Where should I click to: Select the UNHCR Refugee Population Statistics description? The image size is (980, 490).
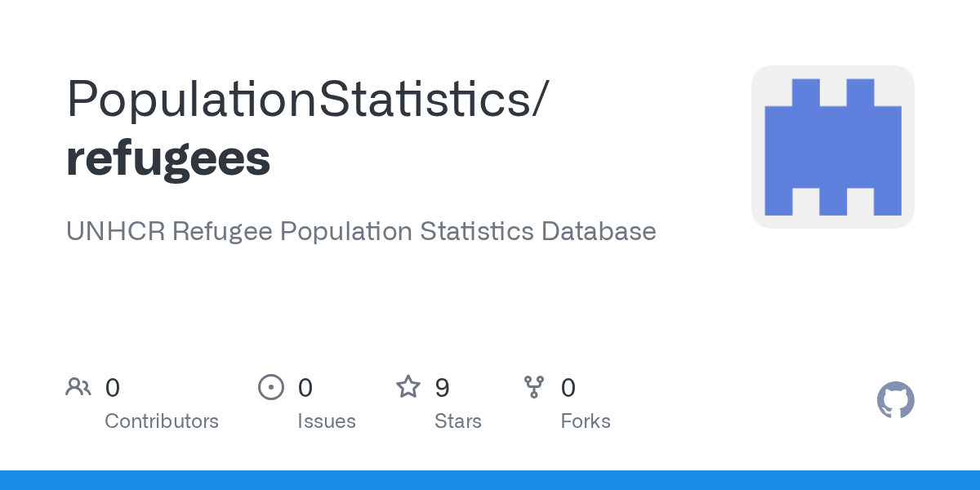click(x=361, y=231)
